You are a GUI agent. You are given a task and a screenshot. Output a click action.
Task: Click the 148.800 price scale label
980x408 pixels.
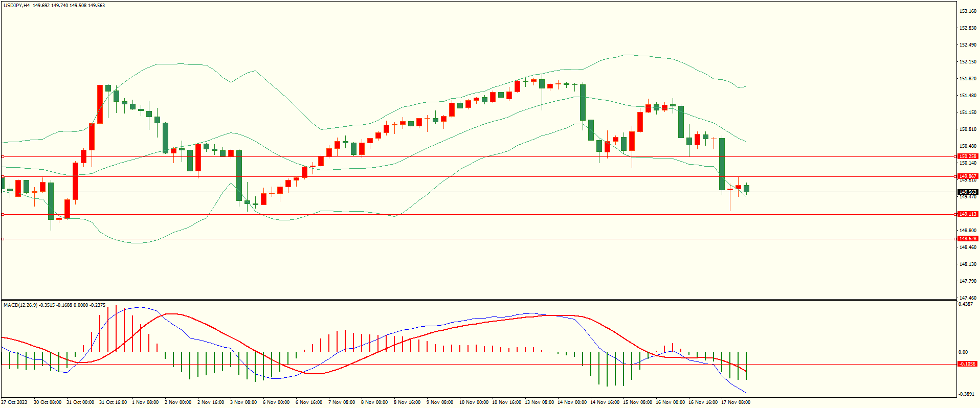point(968,231)
